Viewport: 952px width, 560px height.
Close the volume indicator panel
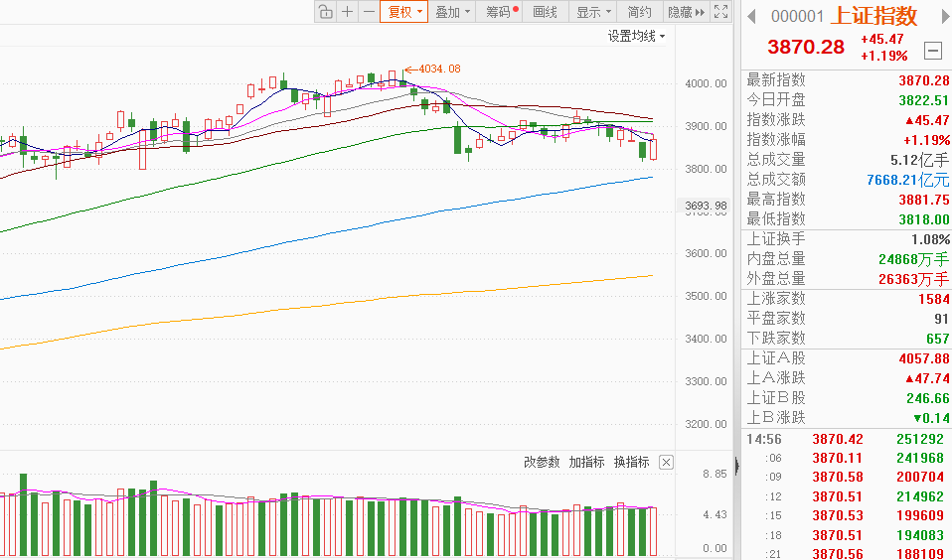tap(666, 463)
